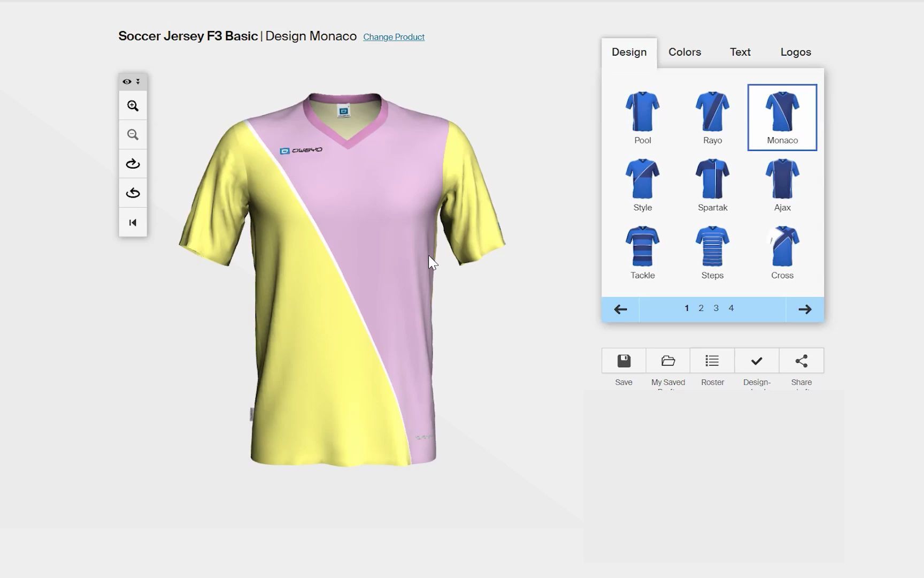Switch to the Design tab
This screenshot has width=924, height=578.
pos(629,52)
